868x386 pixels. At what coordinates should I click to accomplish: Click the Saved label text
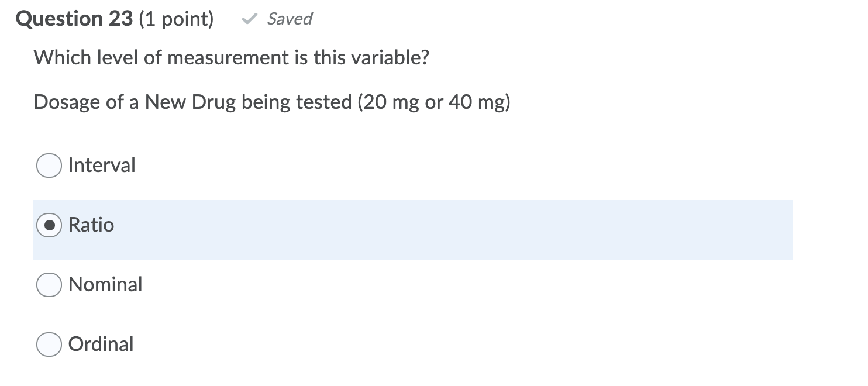[289, 19]
